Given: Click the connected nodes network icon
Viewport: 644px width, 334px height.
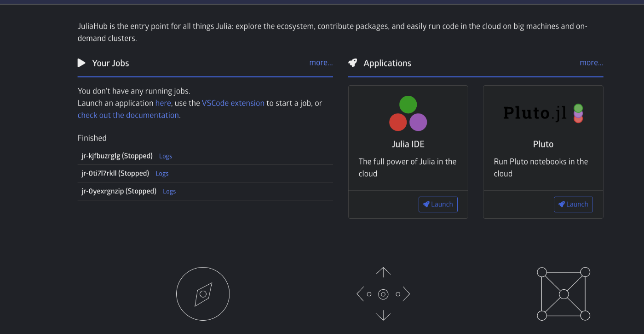Looking at the screenshot, I should coord(563,294).
